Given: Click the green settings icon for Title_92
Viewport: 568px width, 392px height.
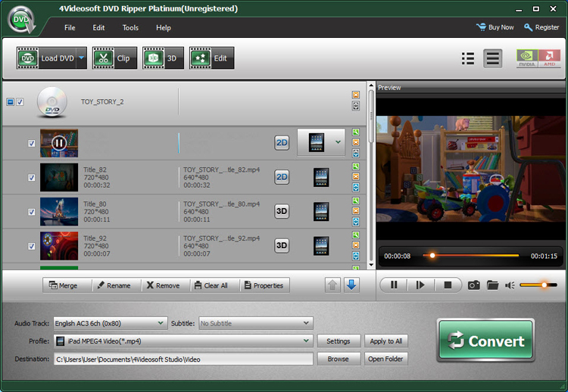Looking at the screenshot, I should pyautogui.click(x=356, y=235).
